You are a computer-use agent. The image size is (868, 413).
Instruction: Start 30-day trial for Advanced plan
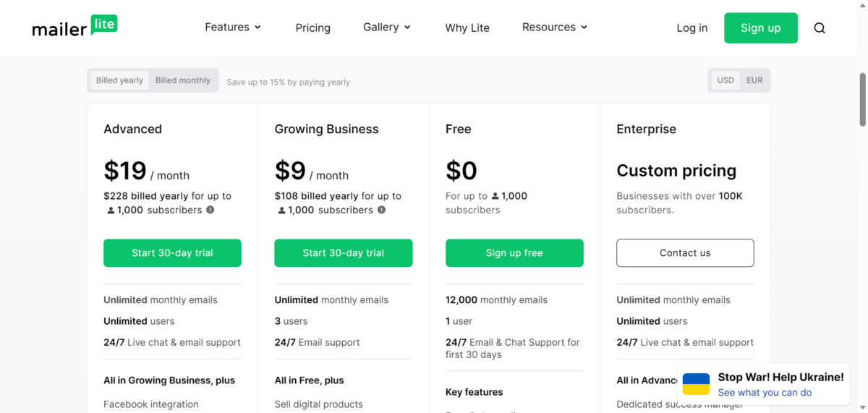(x=172, y=253)
